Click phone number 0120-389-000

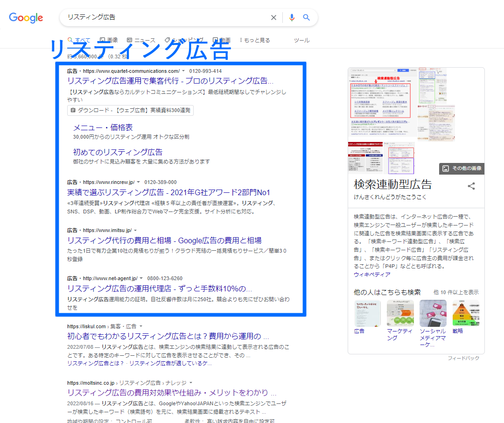161,182
